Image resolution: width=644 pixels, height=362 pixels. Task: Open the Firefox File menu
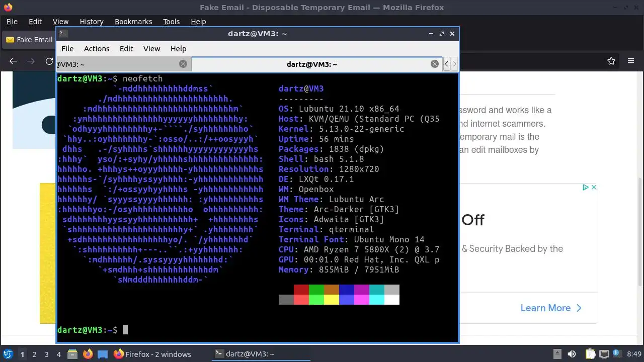12,22
